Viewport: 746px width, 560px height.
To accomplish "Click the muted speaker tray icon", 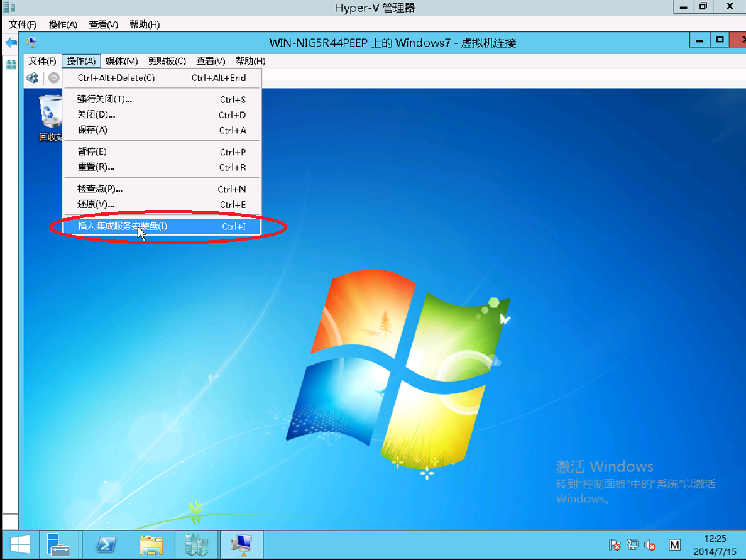I will (650, 545).
